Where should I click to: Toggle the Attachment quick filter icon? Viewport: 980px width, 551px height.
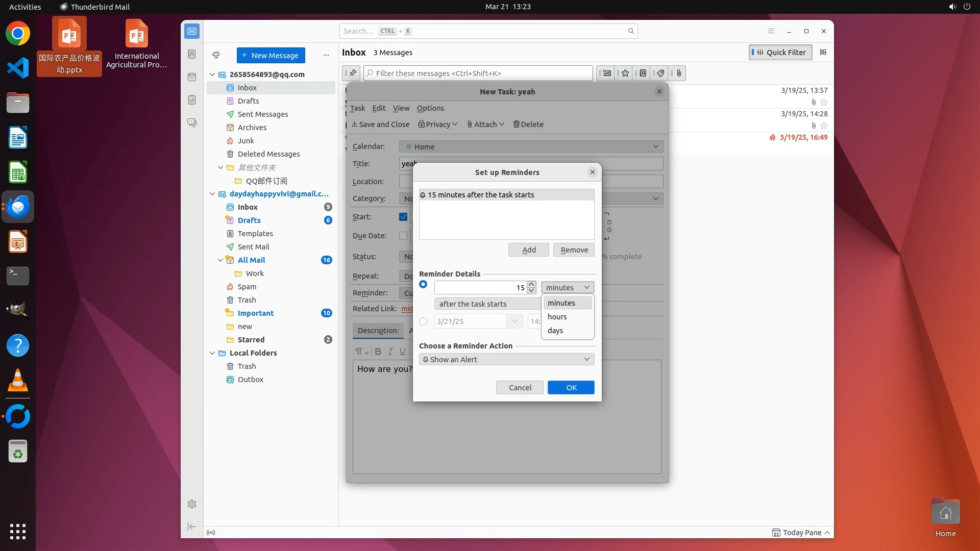679,73
